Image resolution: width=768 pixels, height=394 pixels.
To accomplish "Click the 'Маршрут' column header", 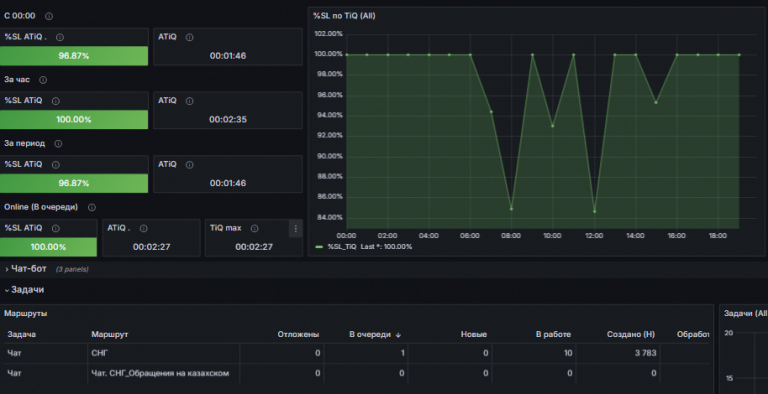I will coord(110,334).
